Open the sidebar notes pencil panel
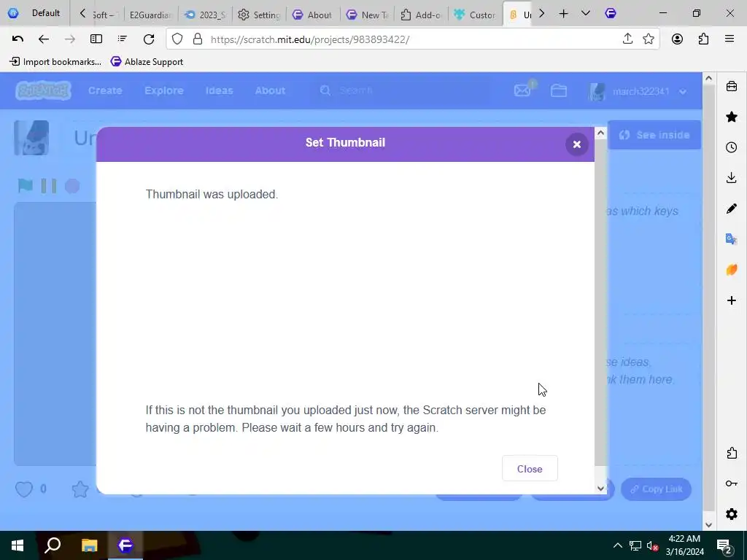The height and width of the screenshot is (560, 747). [732, 208]
